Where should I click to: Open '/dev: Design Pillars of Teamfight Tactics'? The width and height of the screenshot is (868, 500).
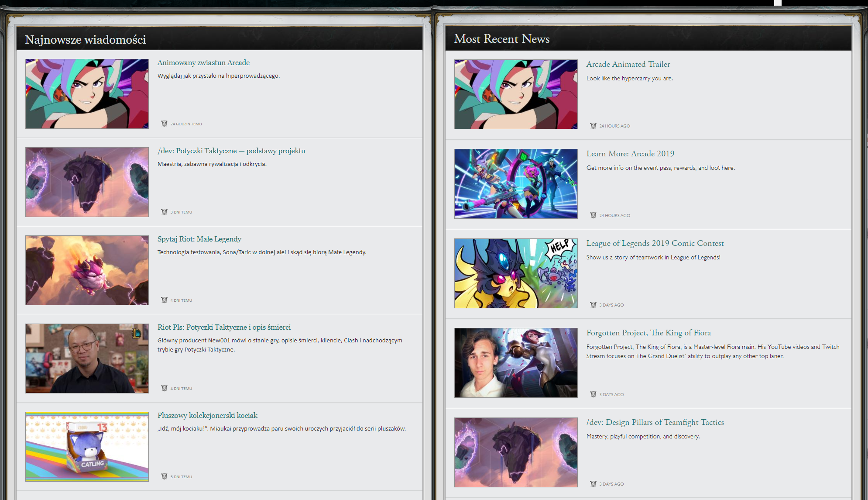click(x=655, y=422)
